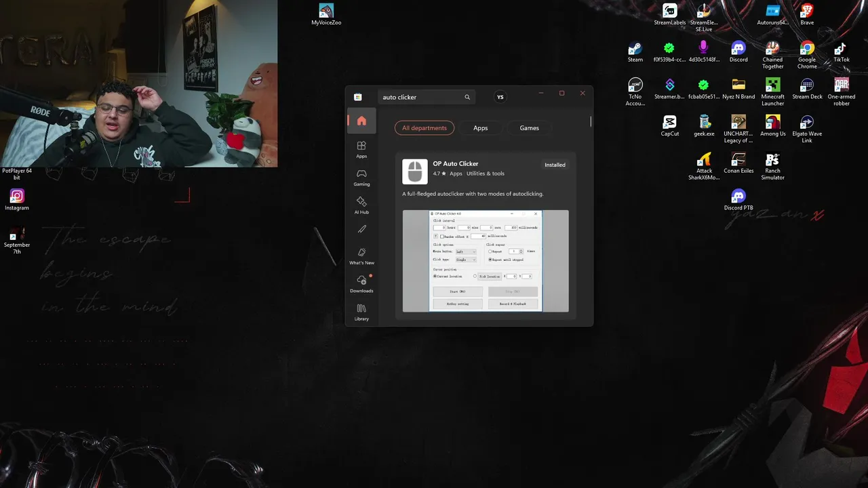Click the Store results vertical scrollbar

[x=591, y=122]
